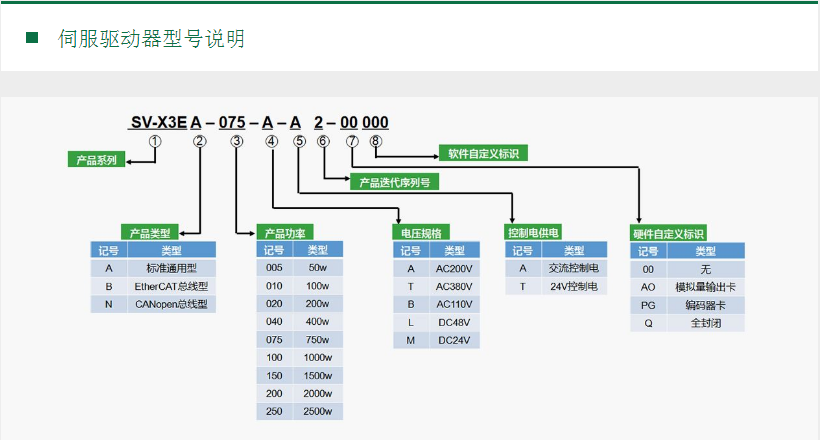Select the 标准通用型 cell
This screenshot has height=440, width=820.
tap(172, 268)
